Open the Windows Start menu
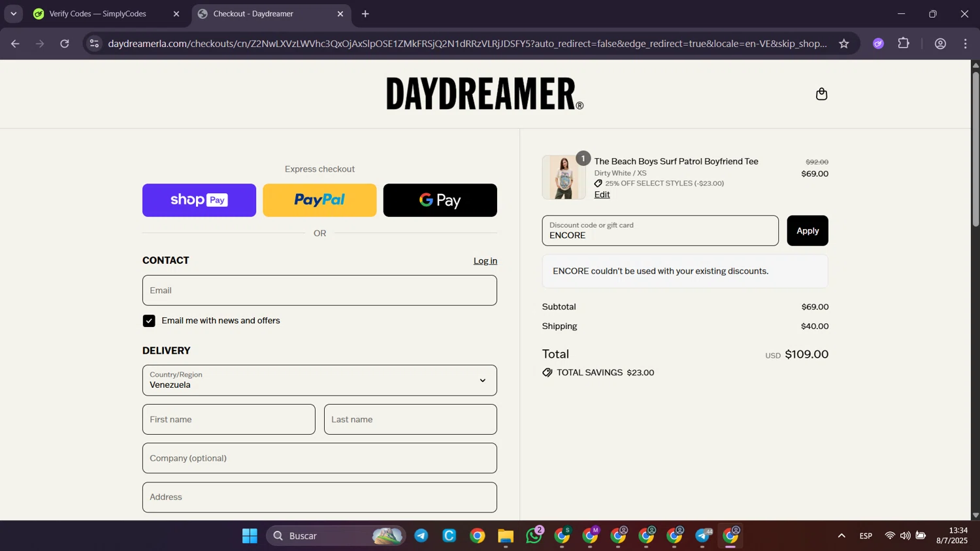The height and width of the screenshot is (551, 980). (x=250, y=536)
